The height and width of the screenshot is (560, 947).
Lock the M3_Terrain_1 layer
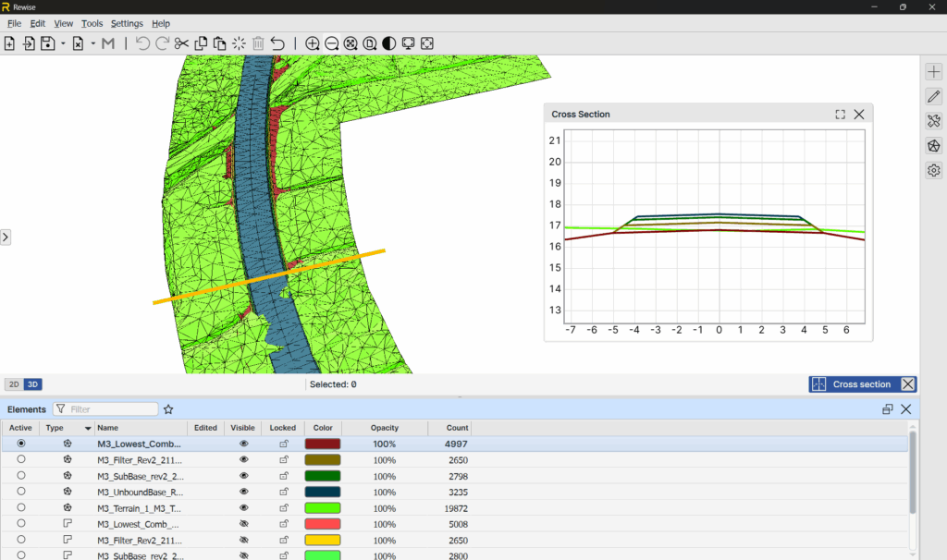pos(284,507)
